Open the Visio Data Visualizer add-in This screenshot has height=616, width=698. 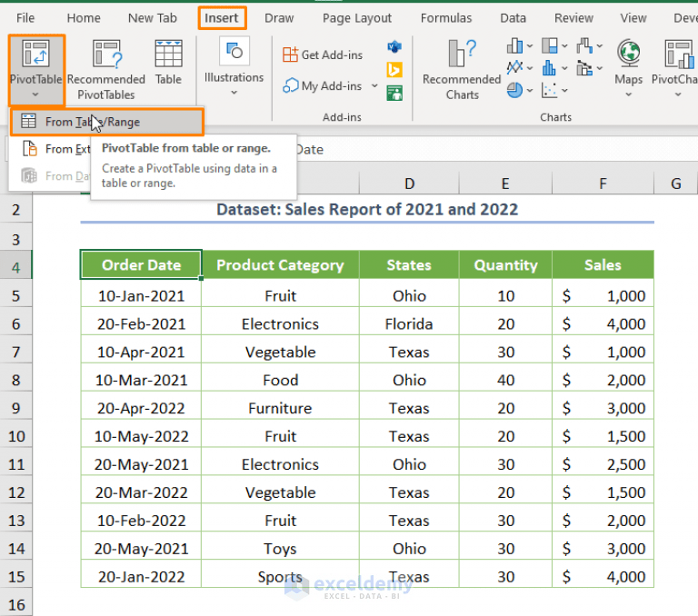pyautogui.click(x=394, y=46)
